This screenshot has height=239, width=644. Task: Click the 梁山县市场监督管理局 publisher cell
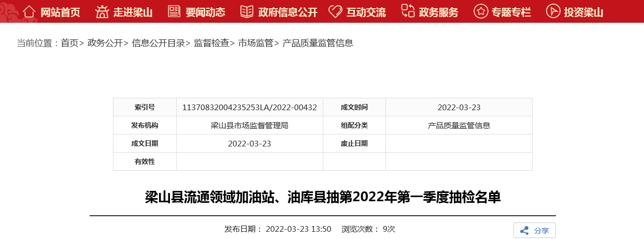tap(250, 125)
